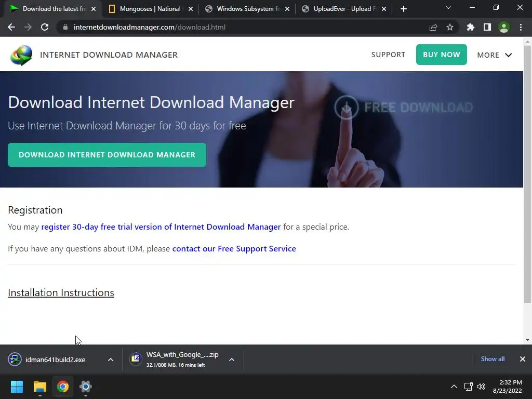Close the downloads bar

[523, 359]
